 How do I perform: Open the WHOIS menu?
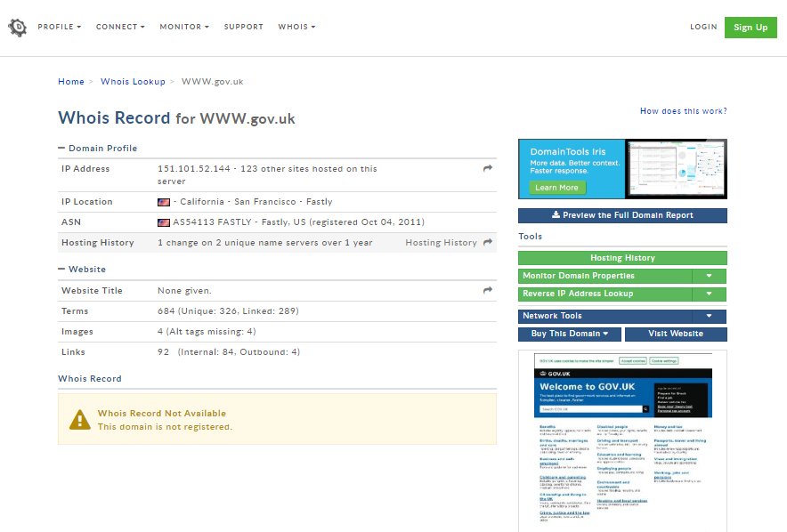tap(296, 27)
